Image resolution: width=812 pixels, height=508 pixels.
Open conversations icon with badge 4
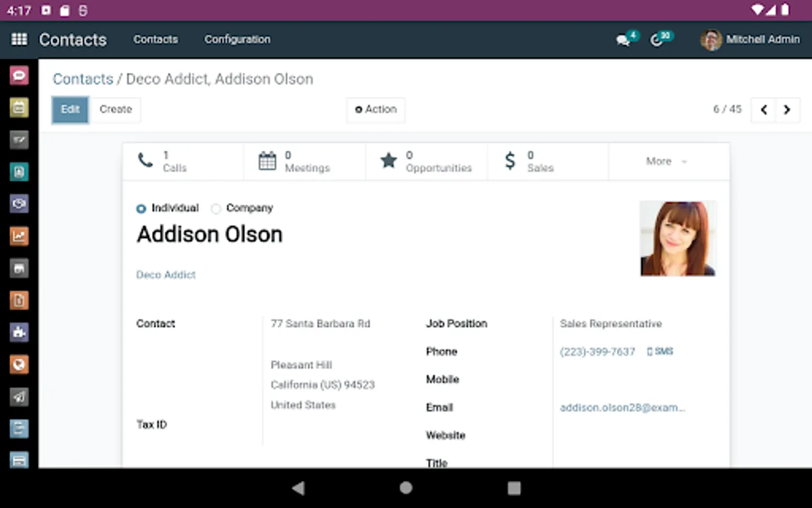(x=626, y=39)
